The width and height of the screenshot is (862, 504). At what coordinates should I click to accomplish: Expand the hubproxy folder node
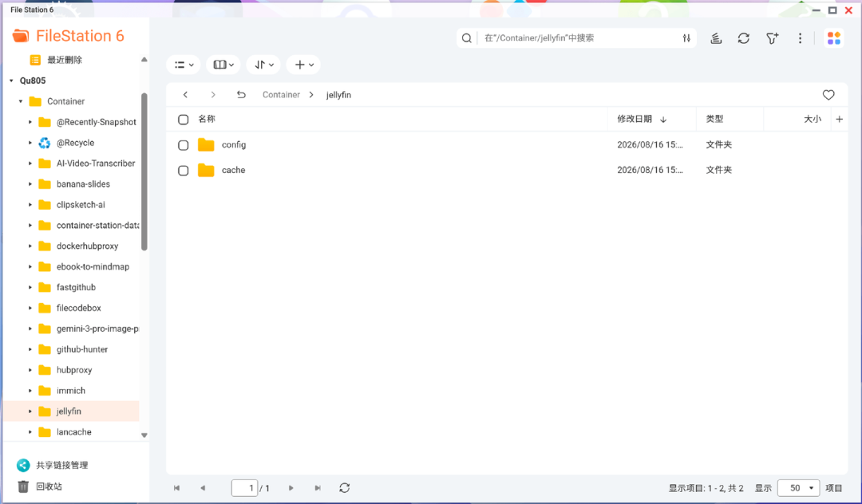pyautogui.click(x=30, y=370)
